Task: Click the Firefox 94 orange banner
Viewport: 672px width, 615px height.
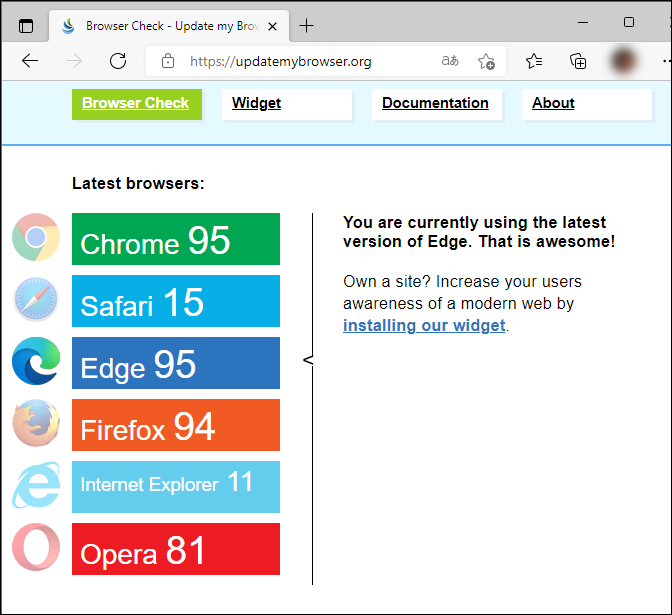Action: pyautogui.click(x=176, y=425)
